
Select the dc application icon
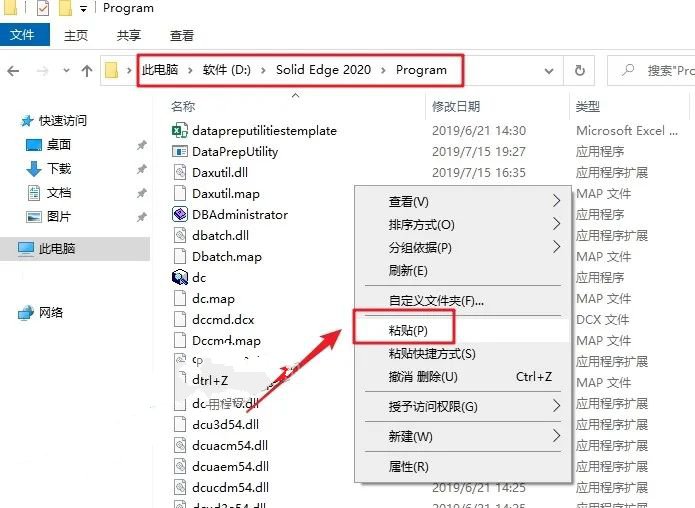point(180,277)
